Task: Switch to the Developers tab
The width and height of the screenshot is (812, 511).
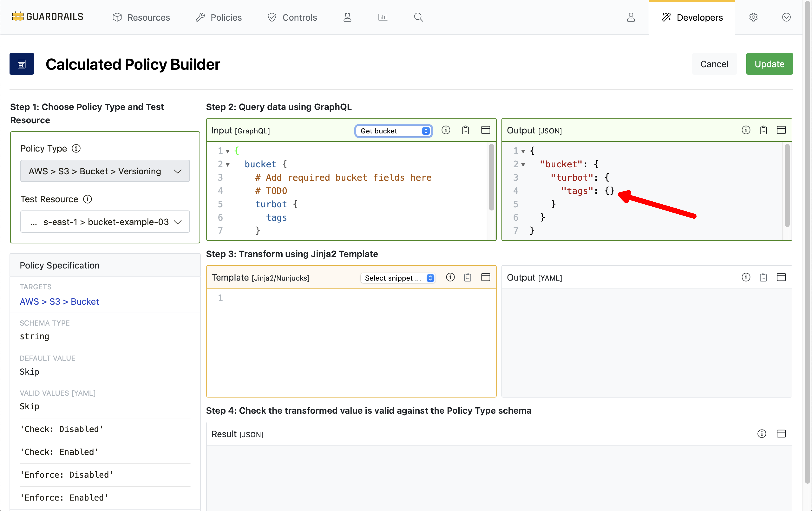Action: (692, 17)
